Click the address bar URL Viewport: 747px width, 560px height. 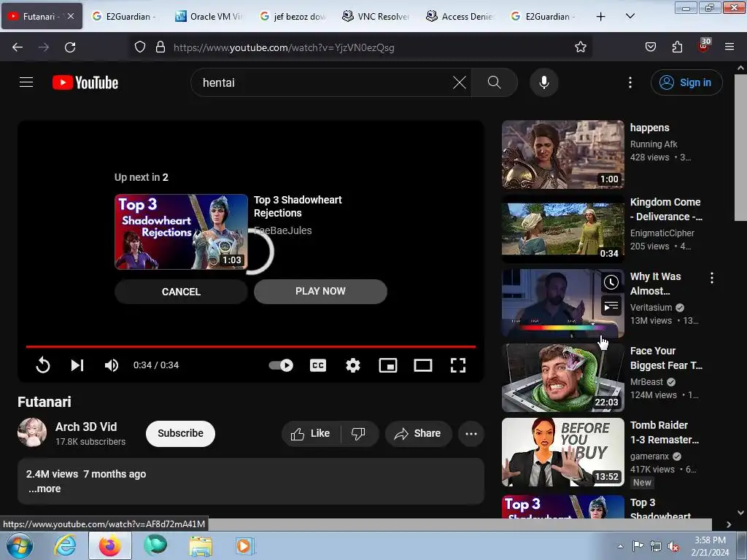click(x=284, y=47)
